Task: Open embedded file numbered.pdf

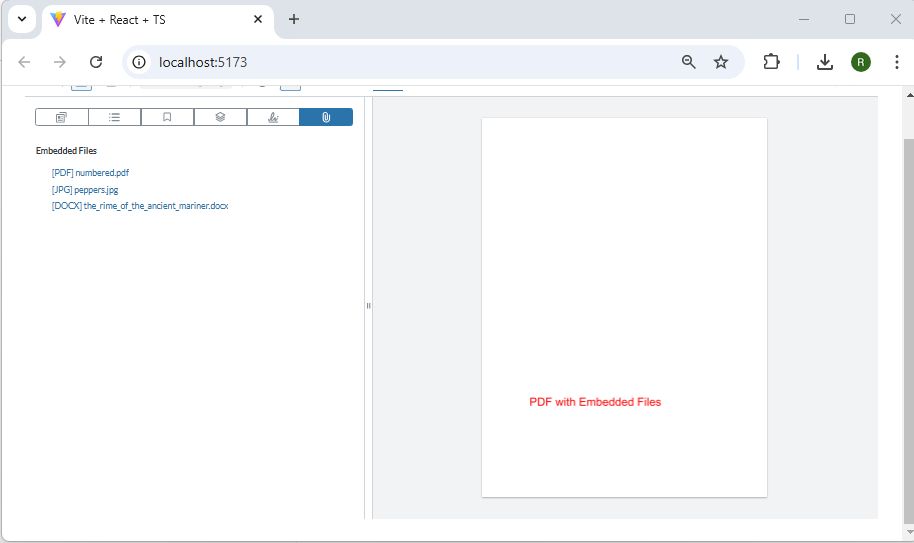Action: [90, 172]
